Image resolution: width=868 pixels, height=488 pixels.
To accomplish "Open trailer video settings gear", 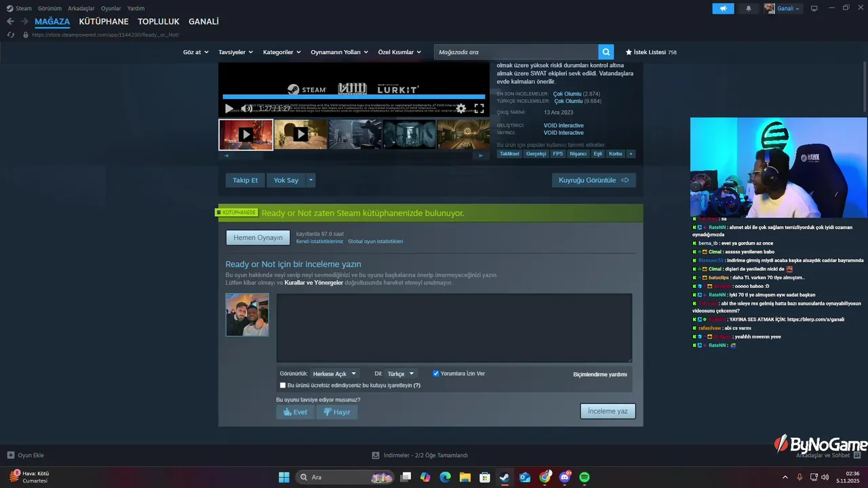I will pyautogui.click(x=461, y=108).
